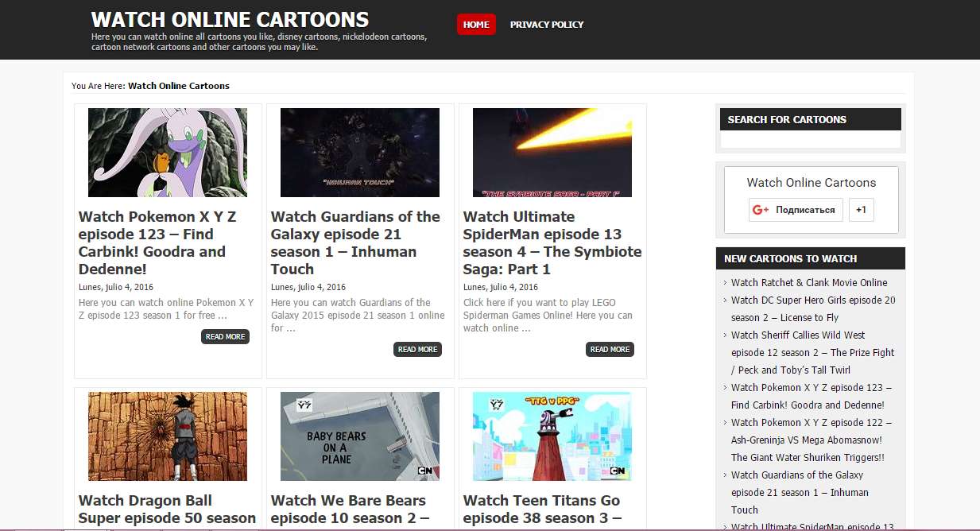Click the Pokemon post excerpt text
Viewport: 980px width, 531px height.
coord(166,308)
